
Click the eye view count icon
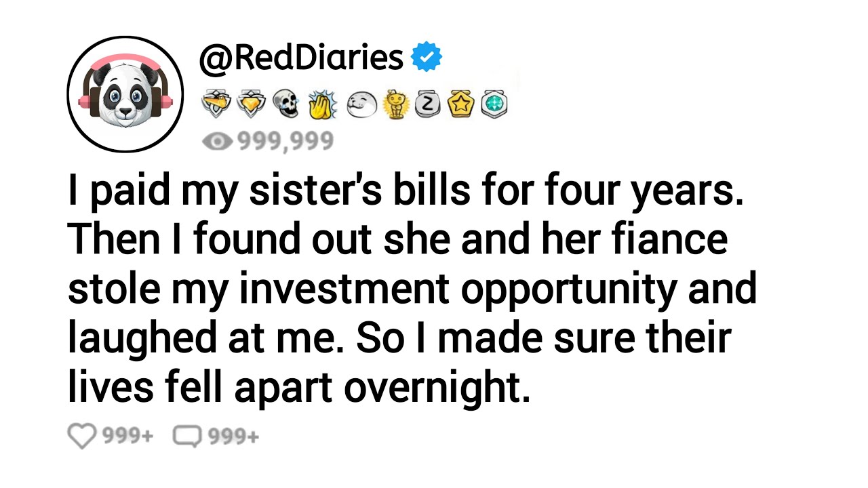pos(215,141)
